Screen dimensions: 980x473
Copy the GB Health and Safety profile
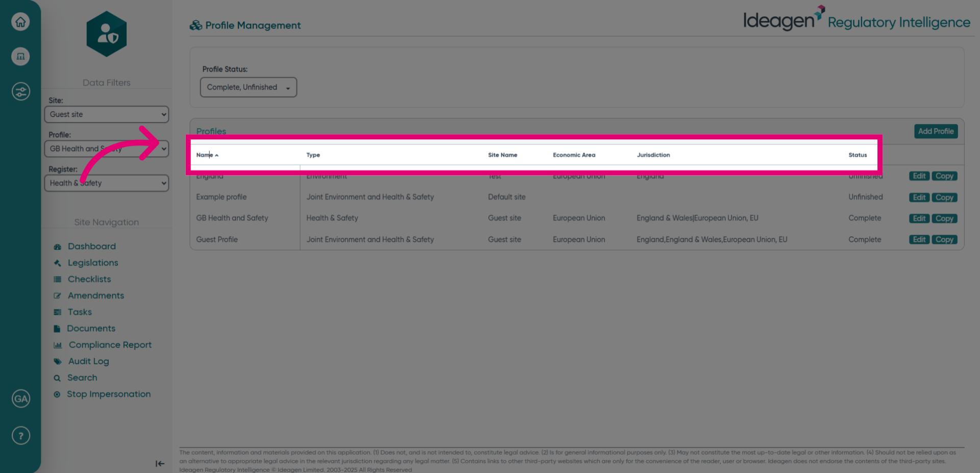tap(944, 218)
